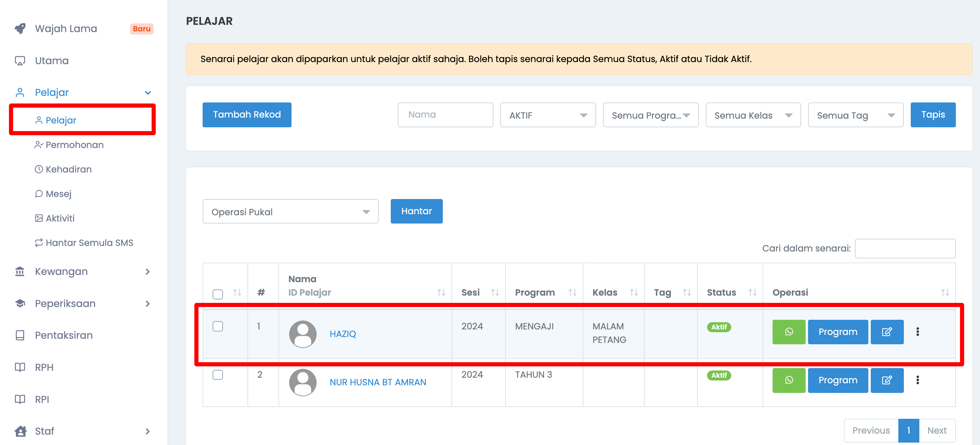Open the AKTIF status dropdown
Screen dimensions: 980x445
coord(548,115)
